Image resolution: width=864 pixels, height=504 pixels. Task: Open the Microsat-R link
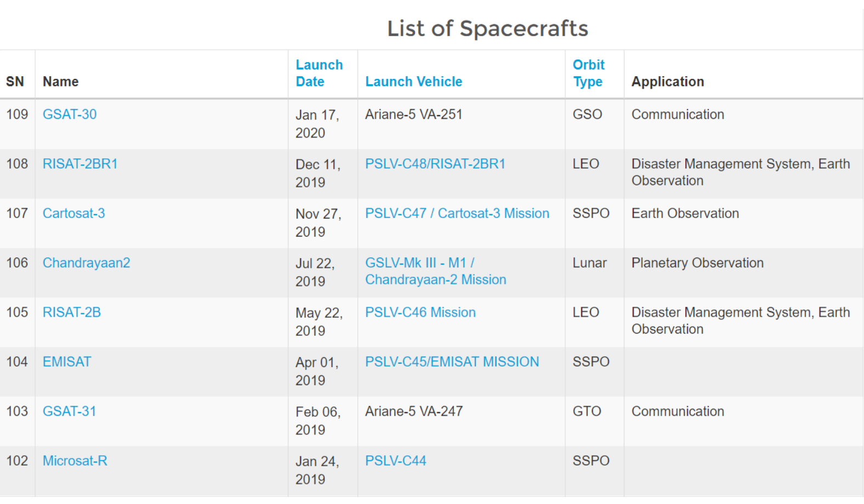[x=75, y=461]
